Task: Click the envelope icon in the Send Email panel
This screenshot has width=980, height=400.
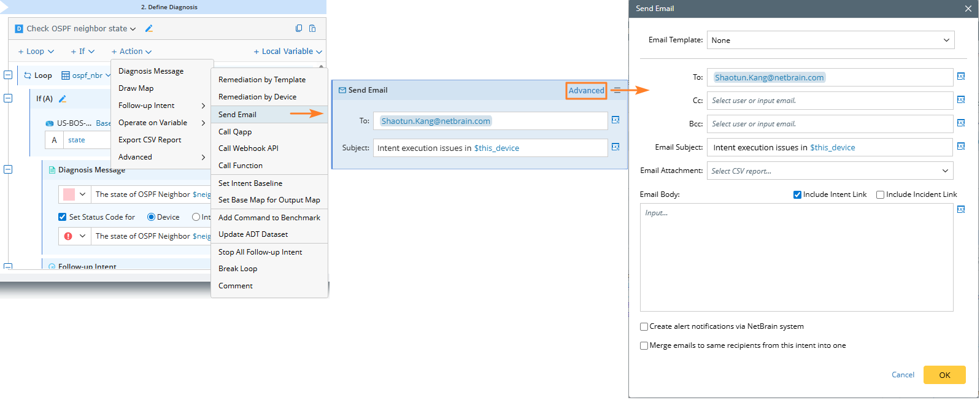Action: [342, 90]
